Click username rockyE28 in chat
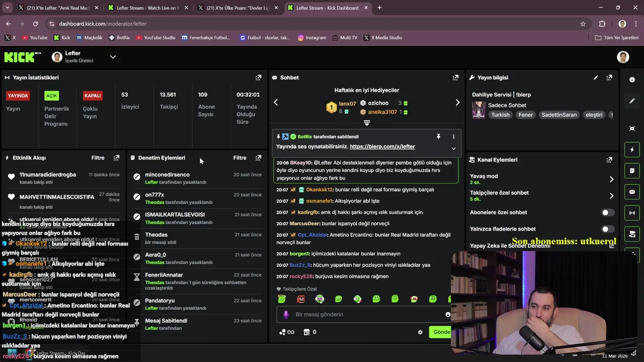The width and height of the screenshot is (644, 362). point(301,277)
